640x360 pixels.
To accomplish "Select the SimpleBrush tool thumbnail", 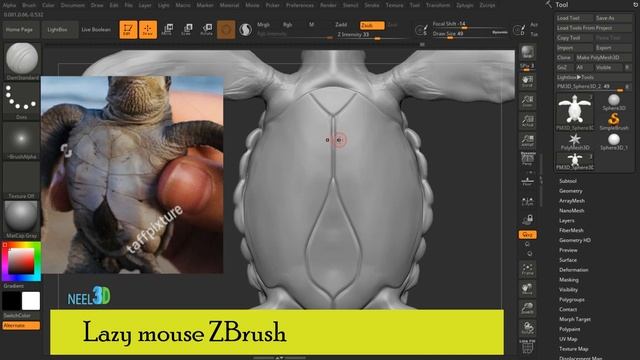I will pyautogui.click(x=613, y=122).
